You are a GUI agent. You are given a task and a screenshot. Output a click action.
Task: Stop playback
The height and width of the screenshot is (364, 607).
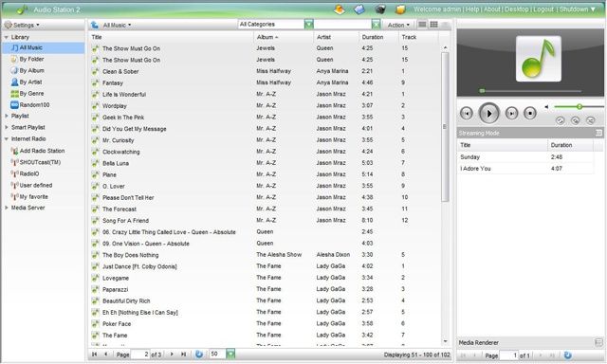530,114
